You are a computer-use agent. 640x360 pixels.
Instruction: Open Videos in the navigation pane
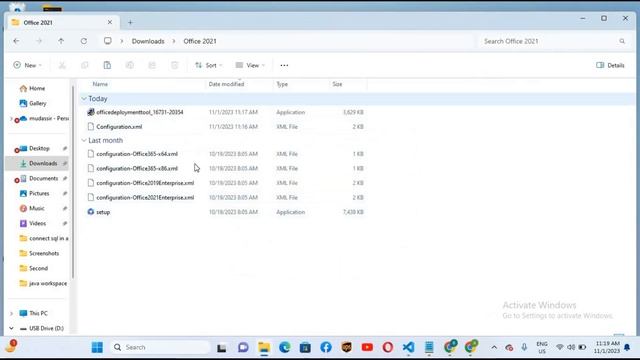point(33,224)
